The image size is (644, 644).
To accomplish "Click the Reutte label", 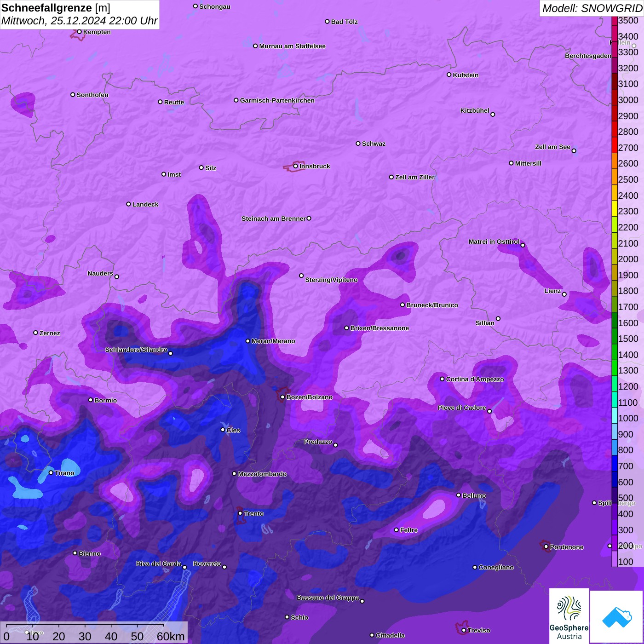I will coord(174,102).
